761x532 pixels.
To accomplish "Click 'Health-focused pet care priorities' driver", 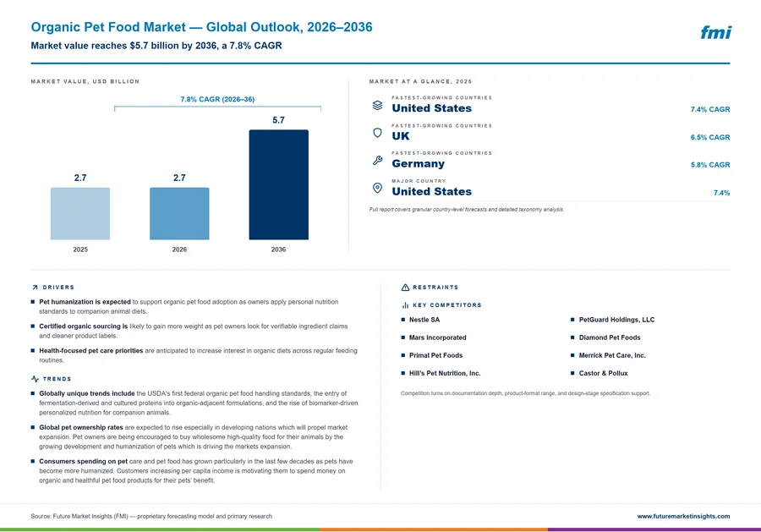I will pos(91,350).
